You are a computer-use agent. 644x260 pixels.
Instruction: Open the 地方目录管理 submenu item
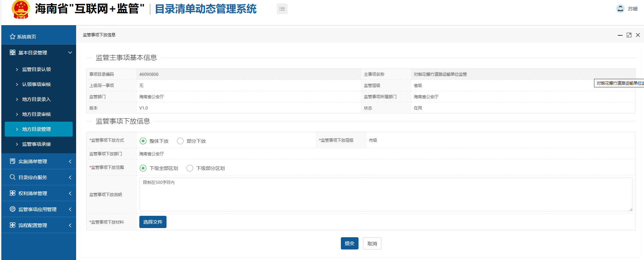click(39, 129)
